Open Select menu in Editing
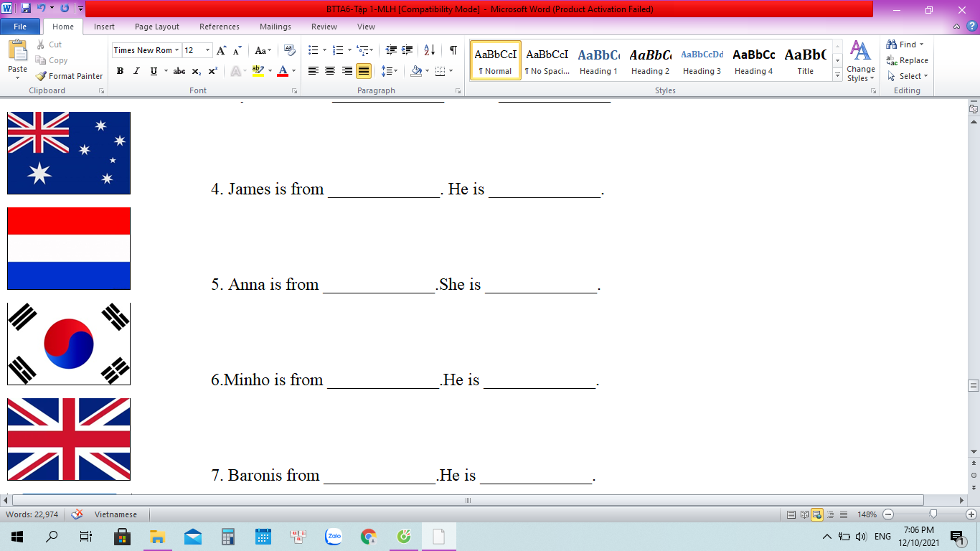This screenshot has height=551, width=980. point(908,76)
